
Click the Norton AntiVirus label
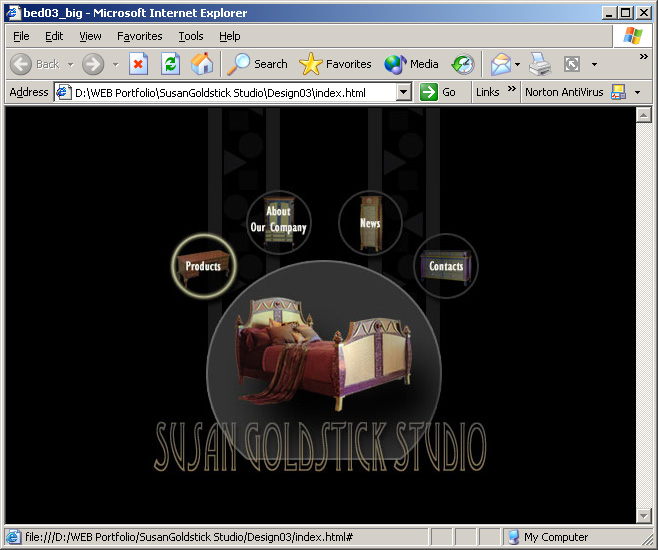click(x=564, y=92)
